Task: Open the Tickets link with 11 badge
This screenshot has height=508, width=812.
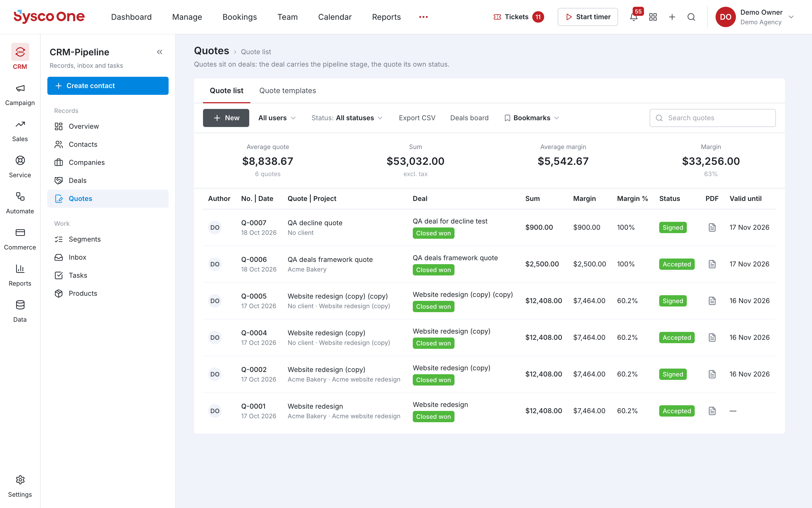Action: pyautogui.click(x=519, y=17)
